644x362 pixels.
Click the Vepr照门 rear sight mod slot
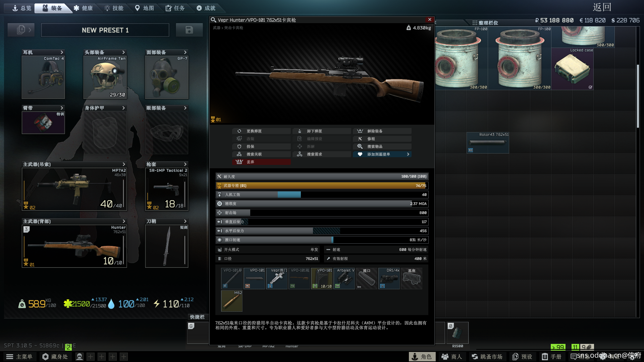277,278
